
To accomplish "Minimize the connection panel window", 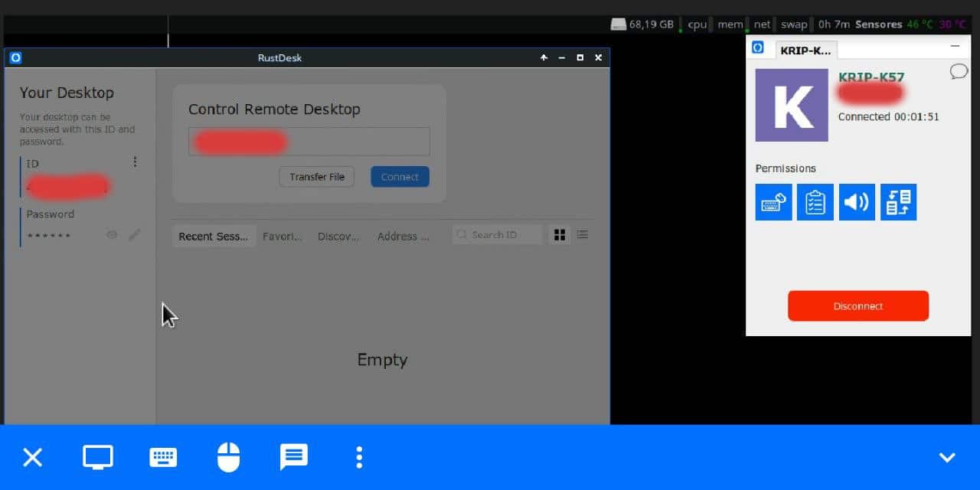I will (x=955, y=47).
